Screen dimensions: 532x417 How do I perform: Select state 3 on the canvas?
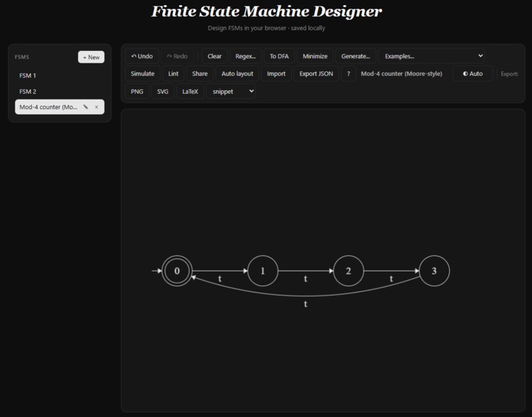434,271
